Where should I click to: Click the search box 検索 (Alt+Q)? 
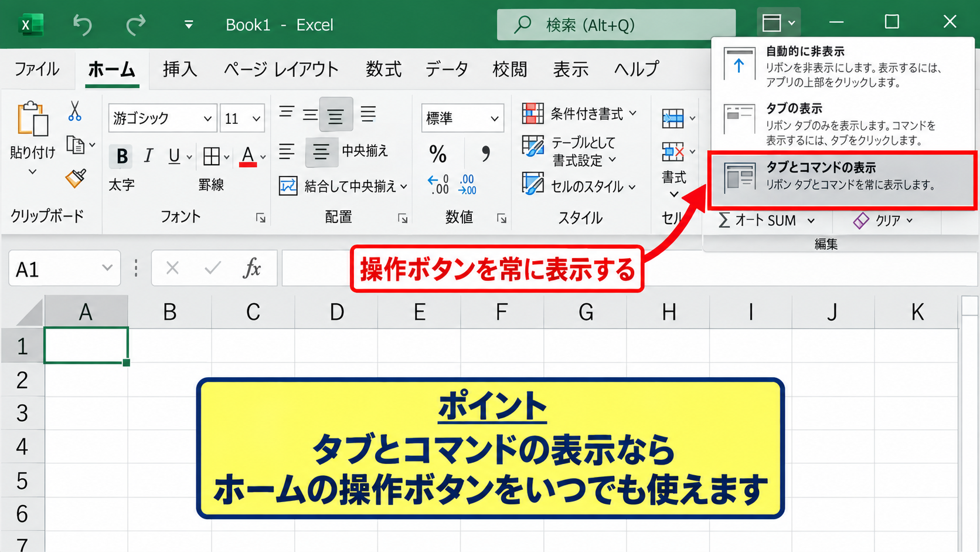point(616,25)
